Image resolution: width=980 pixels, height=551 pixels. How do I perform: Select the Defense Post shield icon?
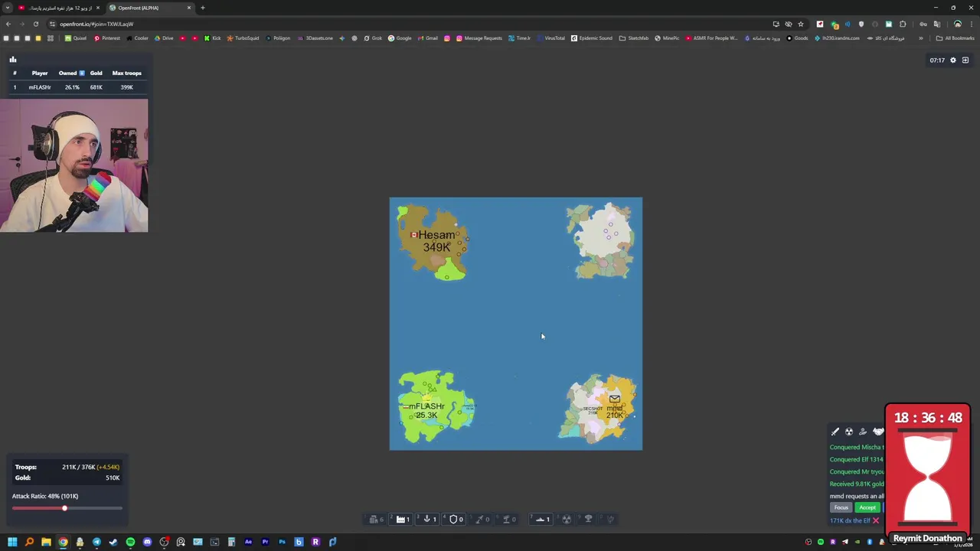click(x=453, y=519)
